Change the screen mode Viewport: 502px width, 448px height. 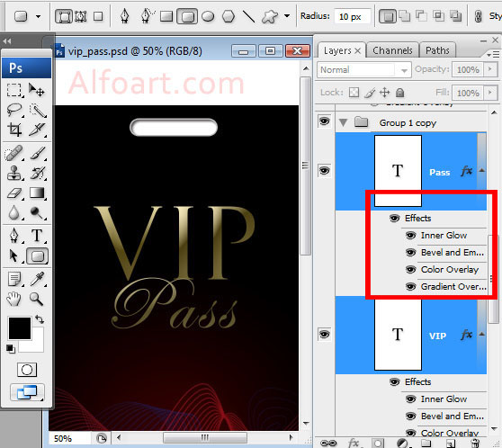click(x=27, y=392)
